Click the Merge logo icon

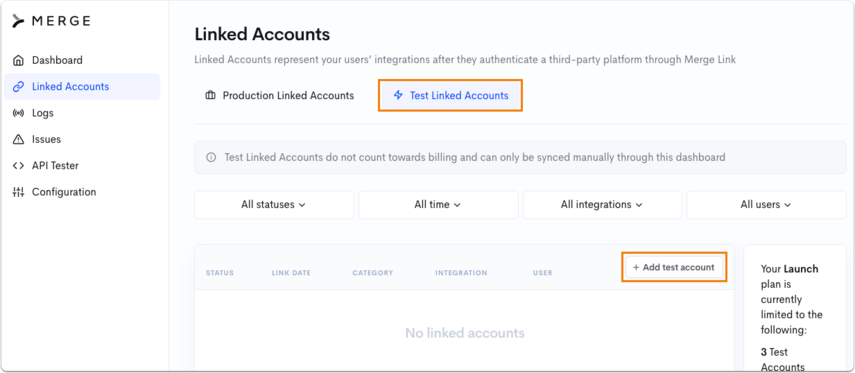pyautogui.click(x=19, y=21)
